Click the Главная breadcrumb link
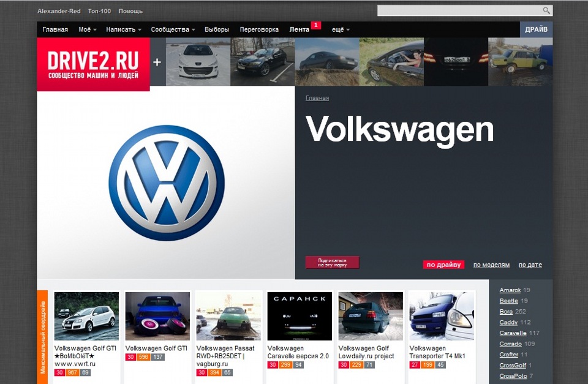Image resolution: width=588 pixels, height=384 pixels. point(317,98)
